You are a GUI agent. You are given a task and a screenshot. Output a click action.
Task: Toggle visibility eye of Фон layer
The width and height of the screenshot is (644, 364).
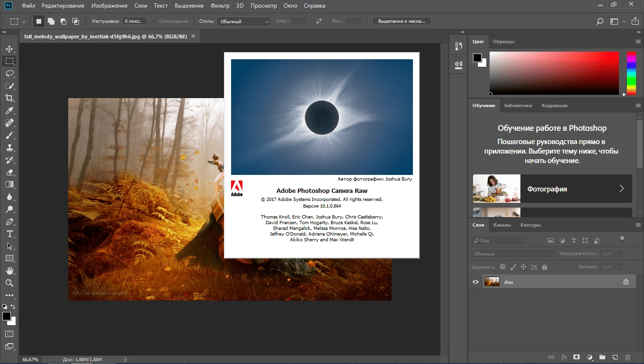475,282
